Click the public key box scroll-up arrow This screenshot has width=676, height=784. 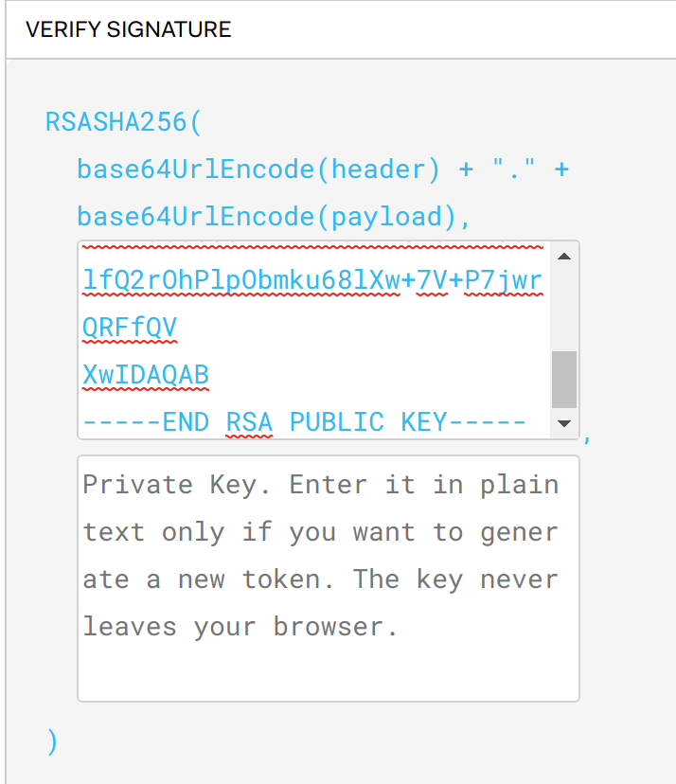click(564, 257)
